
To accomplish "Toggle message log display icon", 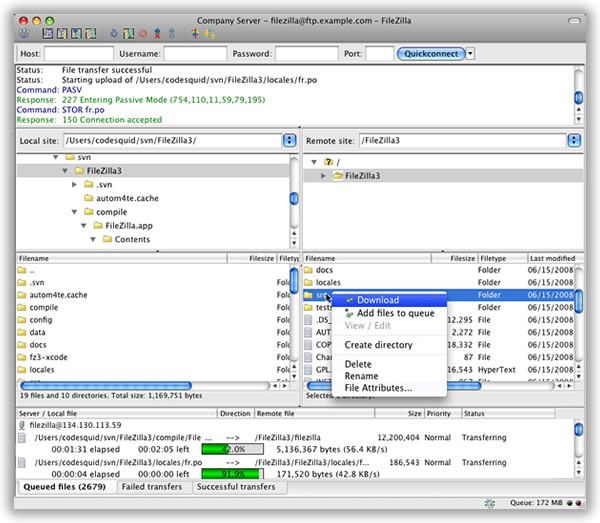I will coord(48,34).
